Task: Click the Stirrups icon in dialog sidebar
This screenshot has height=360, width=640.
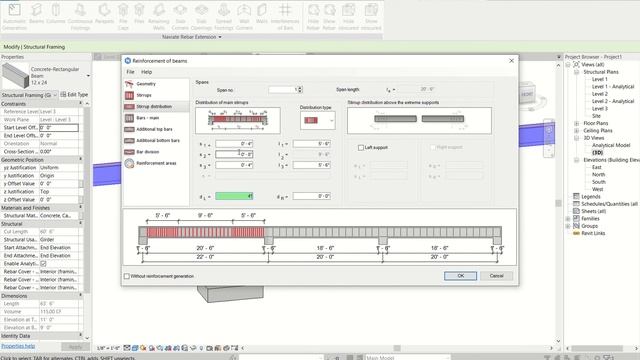Action: point(129,95)
